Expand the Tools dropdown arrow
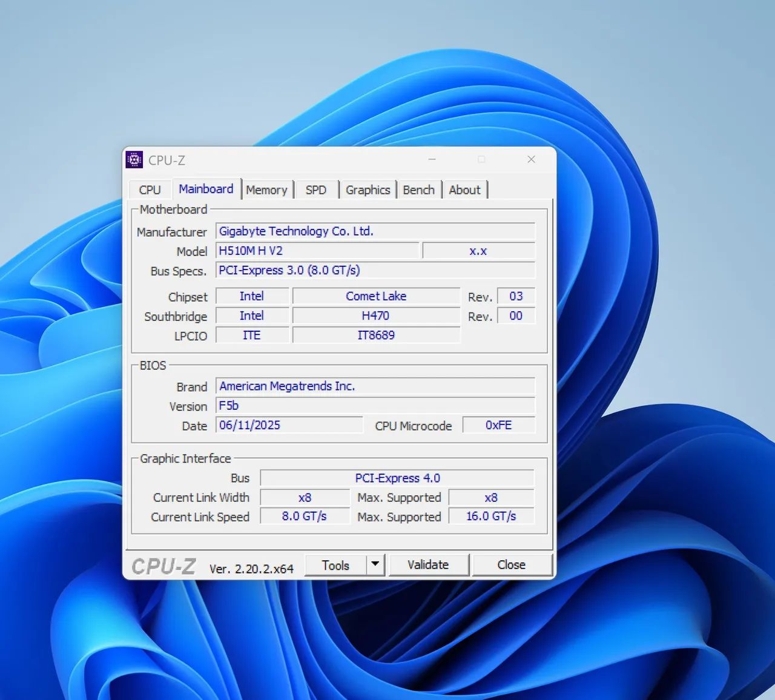Viewport: 775px width, 700px height. pyautogui.click(x=375, y=565)
